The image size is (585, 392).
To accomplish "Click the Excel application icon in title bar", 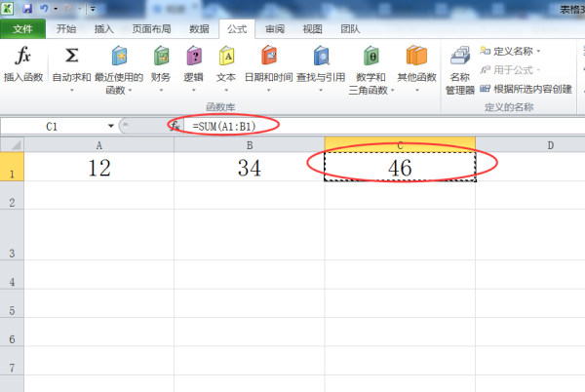I will coord(7,8).
